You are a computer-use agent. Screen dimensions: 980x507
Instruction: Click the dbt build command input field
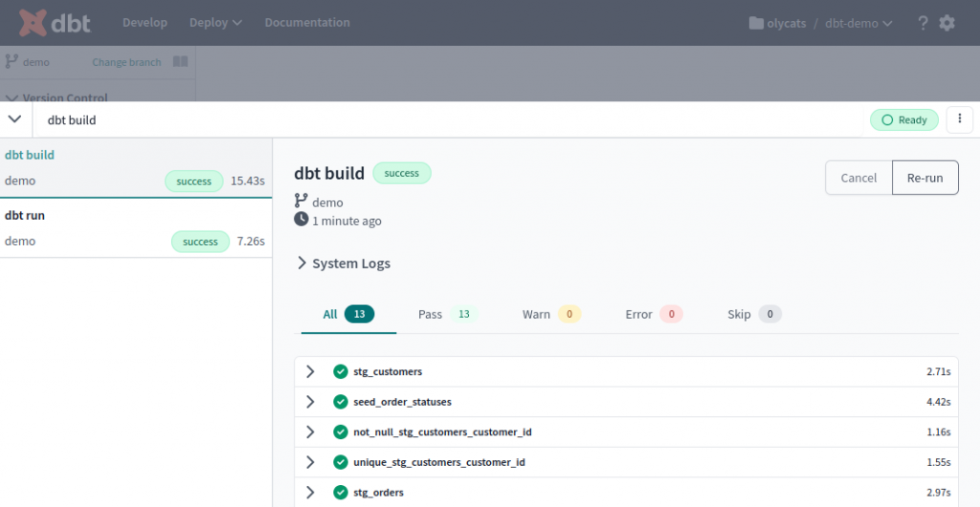[450, 120]
